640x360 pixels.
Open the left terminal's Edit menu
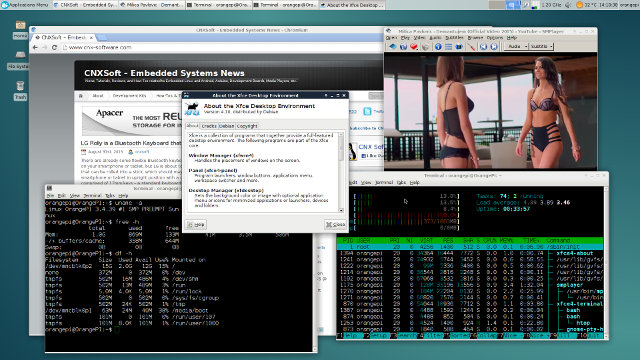point(62,196)
